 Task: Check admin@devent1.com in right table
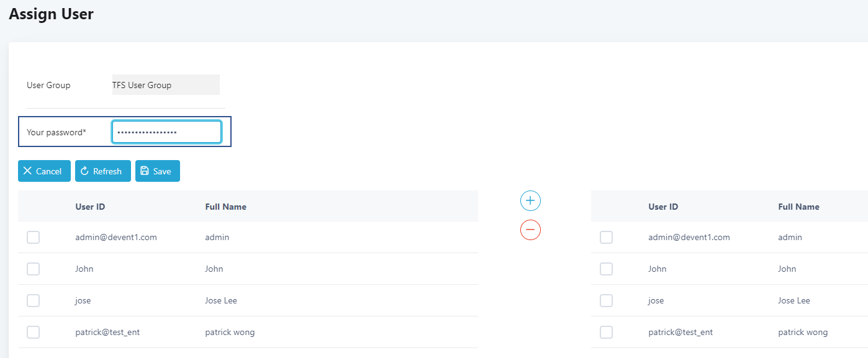tap(607, 237)
